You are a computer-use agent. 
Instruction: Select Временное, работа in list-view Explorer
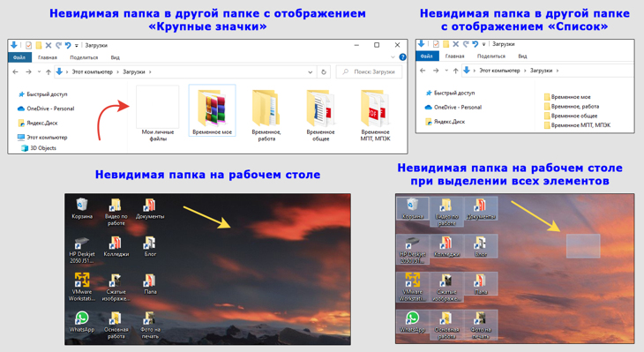pyautogui.click(x=572, y=107)
